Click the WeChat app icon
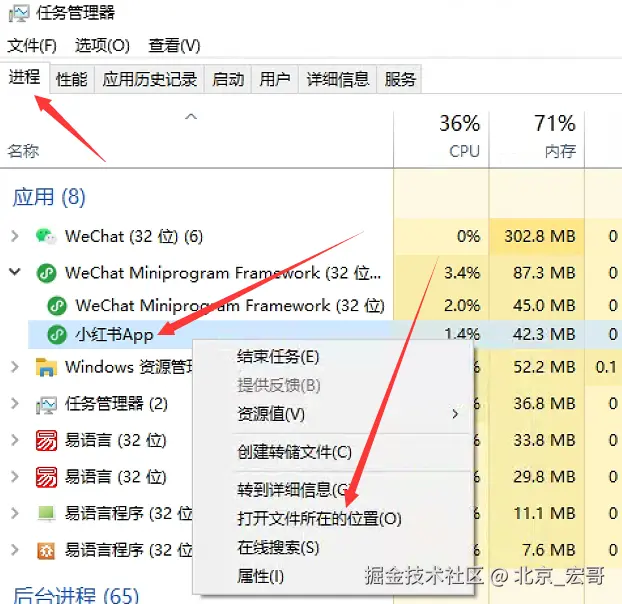Image resolution: width=622 pixels, height=604 pixels. 46,236
